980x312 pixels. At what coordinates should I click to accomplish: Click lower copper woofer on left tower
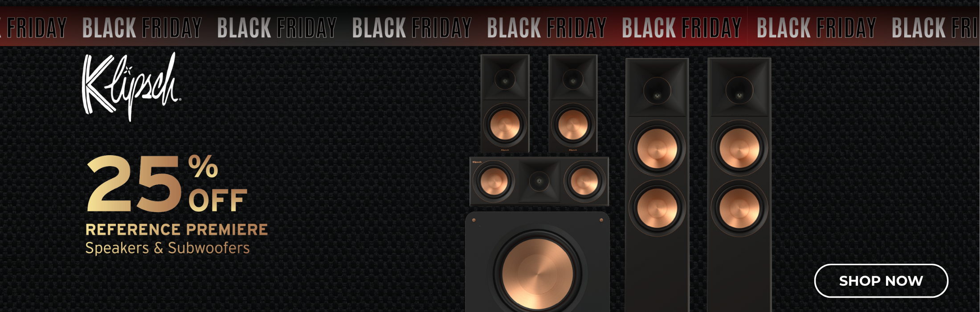click(x=657, y=209)
